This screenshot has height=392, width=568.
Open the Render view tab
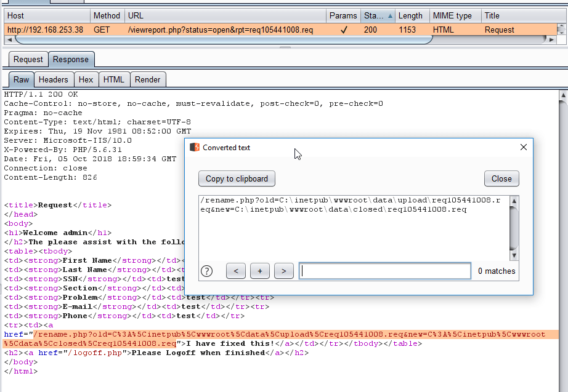pyautogui.click(x=147, y=79)
